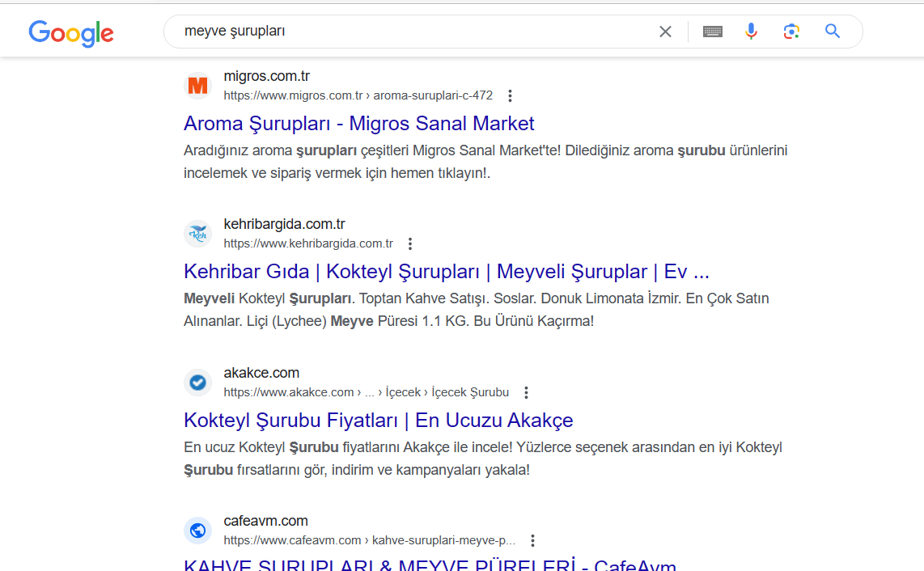Image resolution: width=924 pixels, height=571 pixels.
Task: Start voice search with the microphone icon
Action: [x=751, y=32]
